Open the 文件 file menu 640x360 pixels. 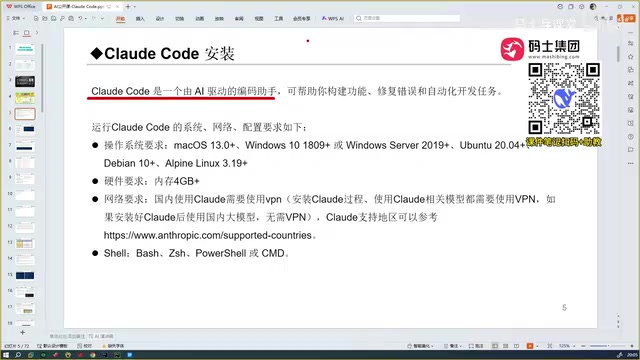pyautogui.click(x=16, y=18)
